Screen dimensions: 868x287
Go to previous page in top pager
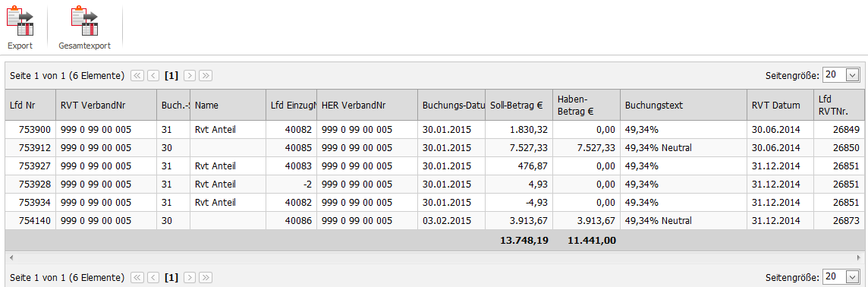[154, 76]
